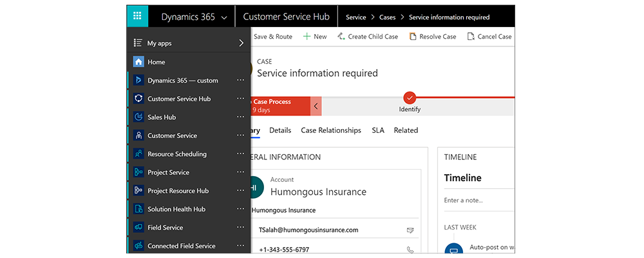Open more options for Project Service
This screenshot has width=644, height=258.
(x=241, y=172)
